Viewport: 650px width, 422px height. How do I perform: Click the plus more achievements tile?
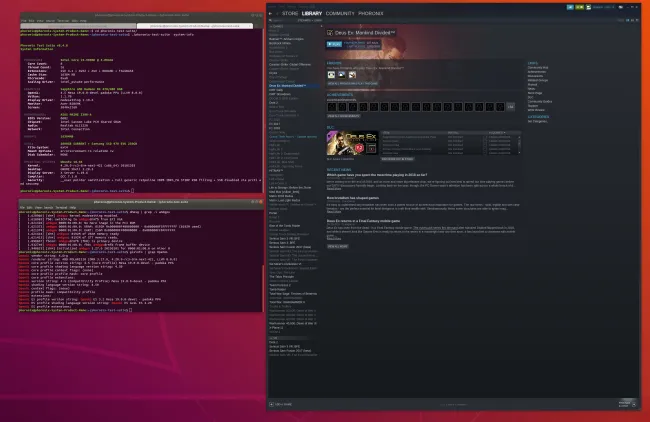[511, 107]
